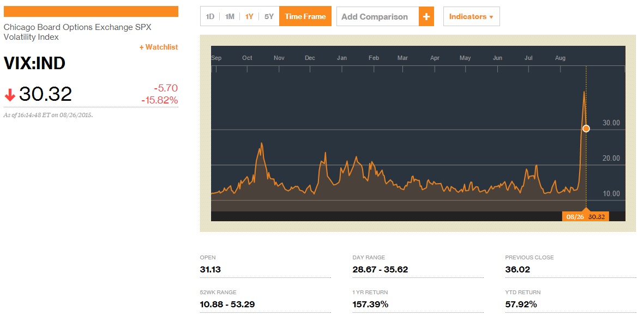Image resolution: width=644 pixels, height=328 pixels.
Task: Click the Open value 31.13
Action: (210, 270)
